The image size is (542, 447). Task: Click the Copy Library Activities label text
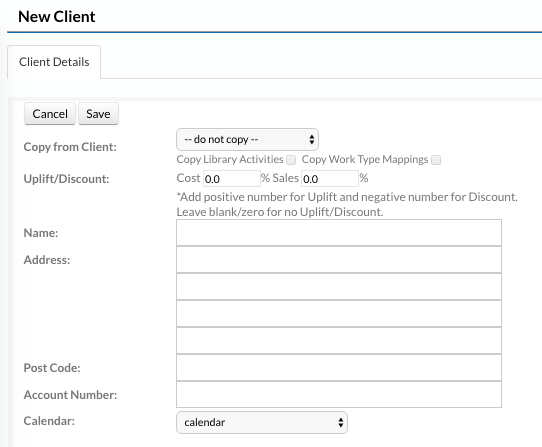(230, 159)
